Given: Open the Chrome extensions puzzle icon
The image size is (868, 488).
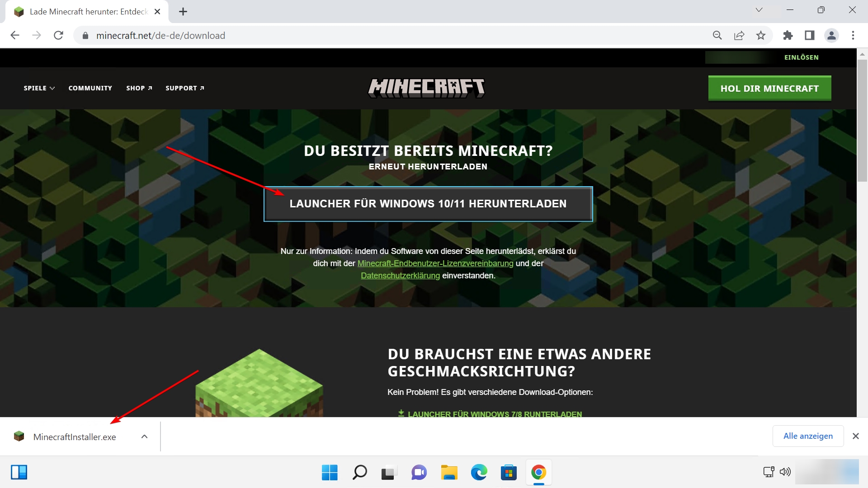Looking at the screenshot, I should [x=788, y=35].
